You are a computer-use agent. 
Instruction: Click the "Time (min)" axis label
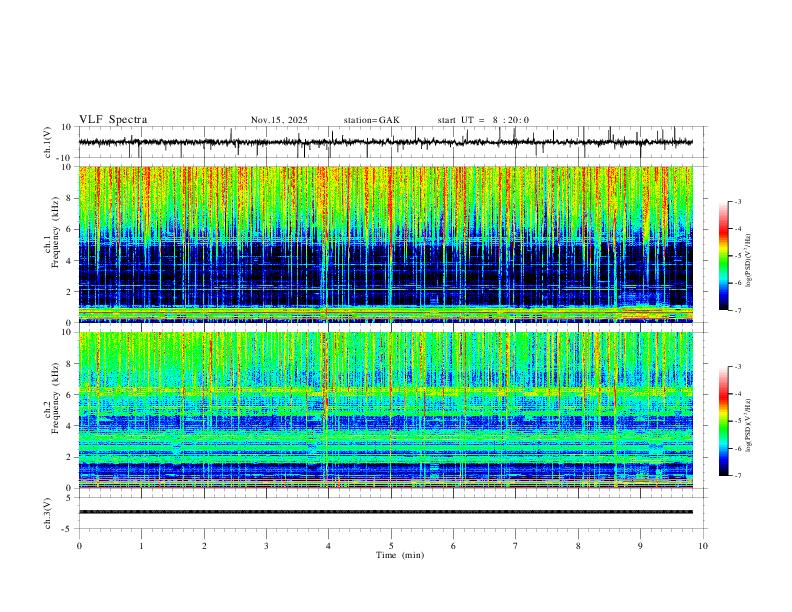point(400,555)
